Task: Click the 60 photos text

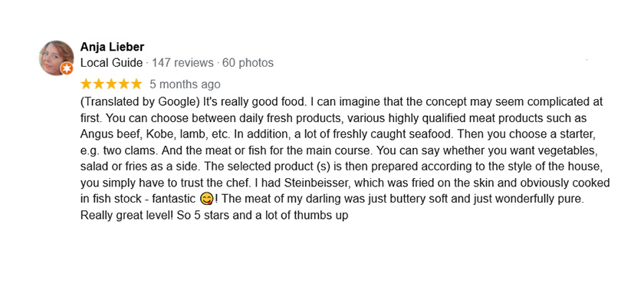Action: click(248, 63)
